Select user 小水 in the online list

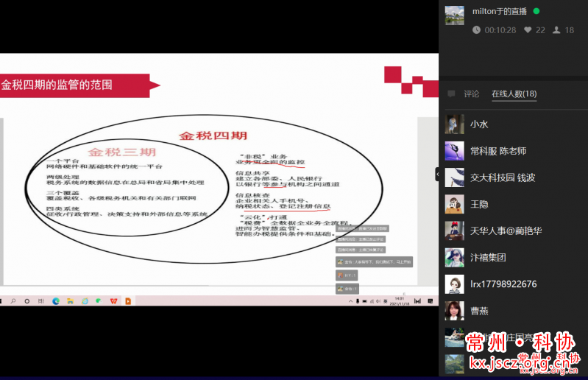tap(479, 124)
